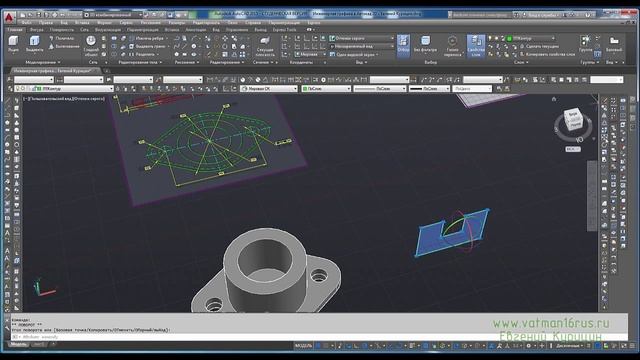The width and height of the screenshot is (640, 360).
Task: Click the command line input field
Action: pyautogui.click(x=318, y=337)
